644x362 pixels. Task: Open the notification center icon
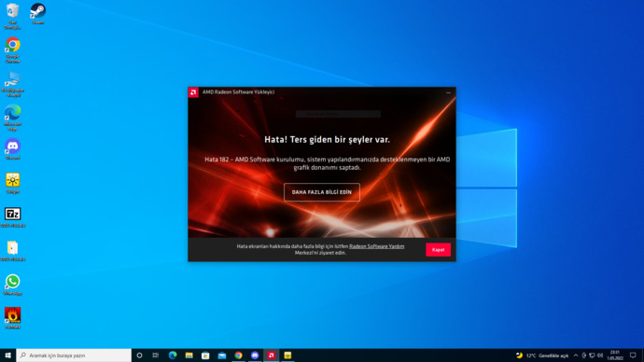[x=633, y=355]
